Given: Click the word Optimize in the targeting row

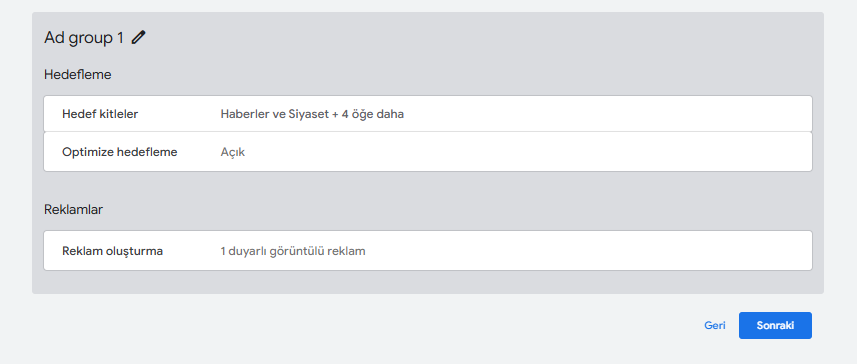Looking at the screenshot, I should 88,152.
